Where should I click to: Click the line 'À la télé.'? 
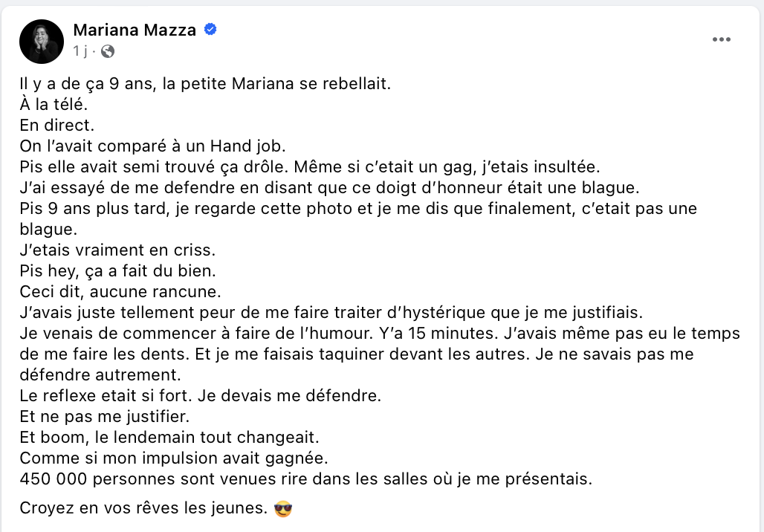(x=54, y=104)
